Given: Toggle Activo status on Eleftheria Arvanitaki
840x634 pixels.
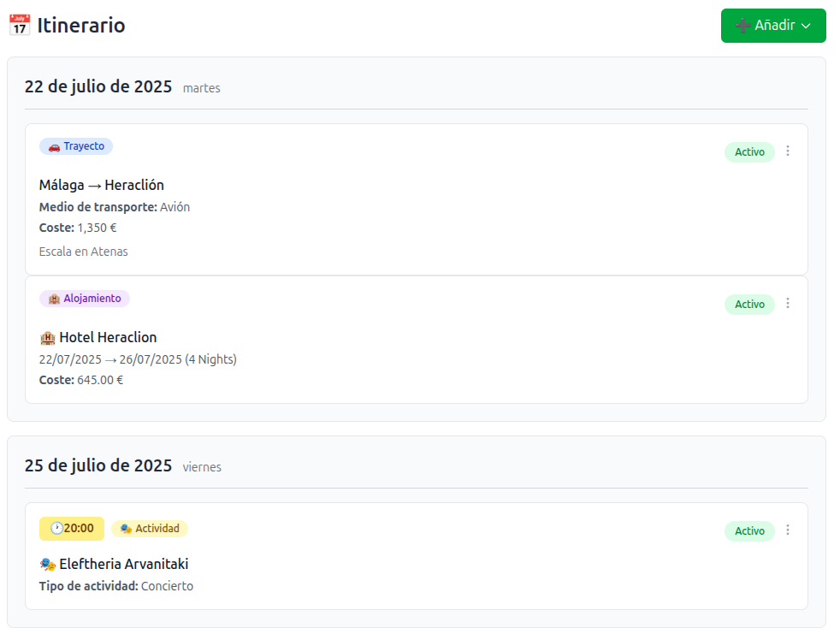Looking at the screenshot, I should (749, 531).
